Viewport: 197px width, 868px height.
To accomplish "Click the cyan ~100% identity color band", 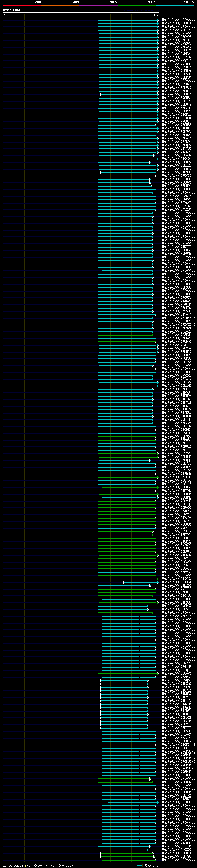I will (x=175, y=6).
